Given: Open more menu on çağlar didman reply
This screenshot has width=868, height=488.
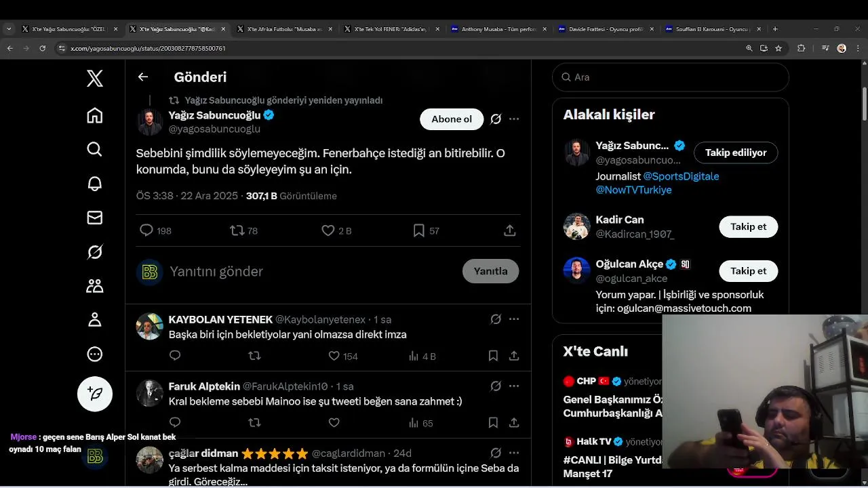Looking at the screenshot, I should [x=514, y=453].
